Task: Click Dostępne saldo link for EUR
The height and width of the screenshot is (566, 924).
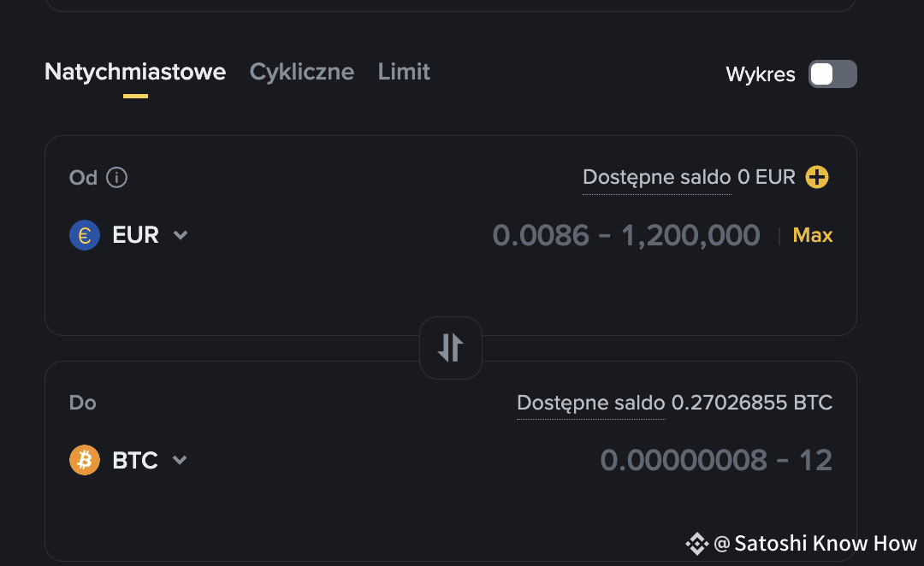Action: (656, 177)
